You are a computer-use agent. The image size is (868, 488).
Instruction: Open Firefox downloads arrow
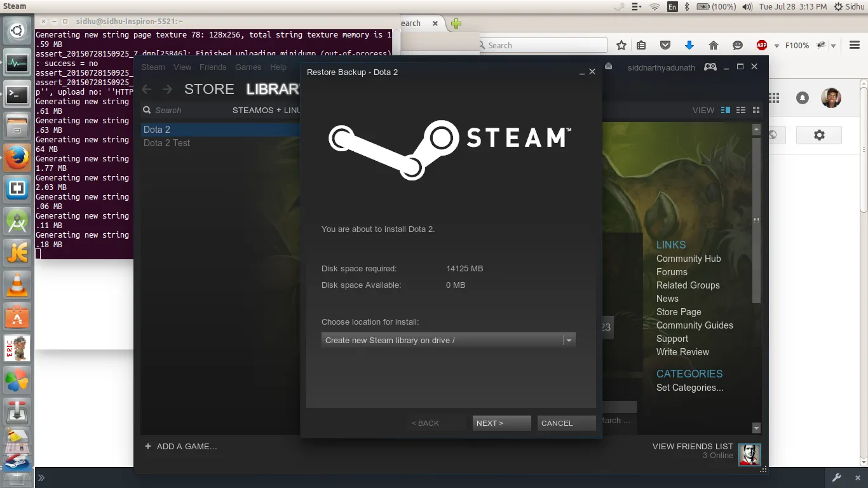(689, 45)
